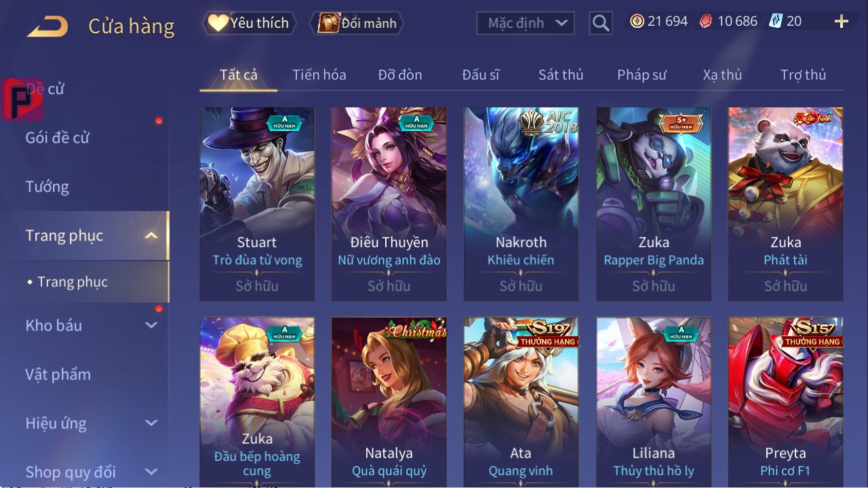Switch to the Pháp sư tab

click(x=642, y=75)
